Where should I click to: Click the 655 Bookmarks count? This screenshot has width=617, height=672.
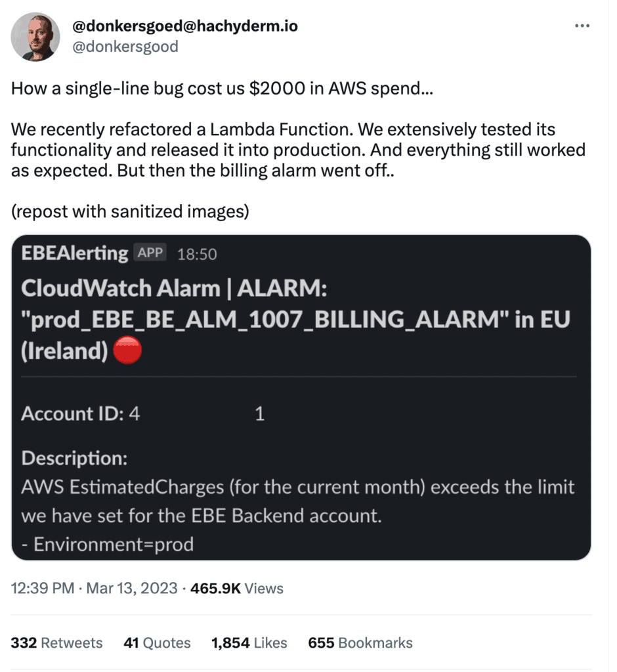click(x=360, y=642)
